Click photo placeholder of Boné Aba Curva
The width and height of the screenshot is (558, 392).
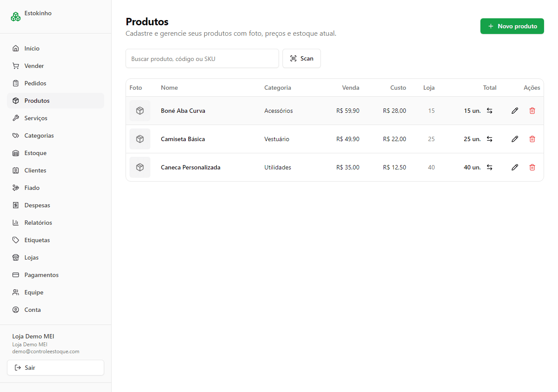[140, 111]
